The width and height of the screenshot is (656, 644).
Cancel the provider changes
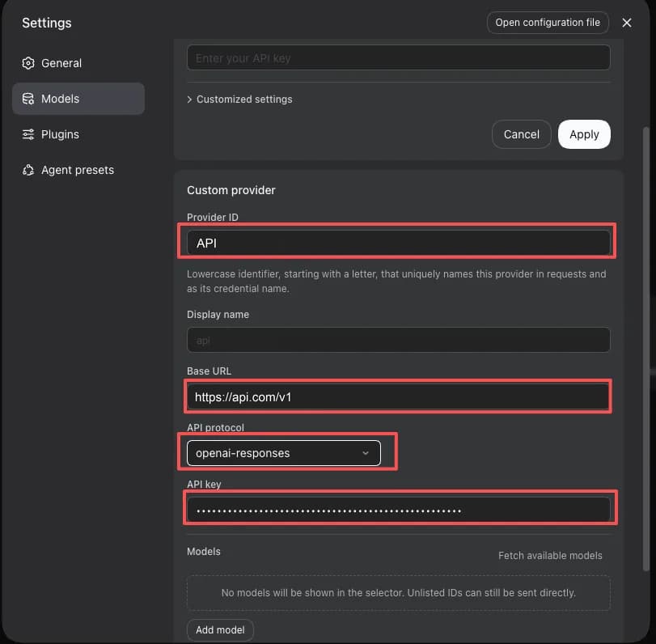(521, 134)
